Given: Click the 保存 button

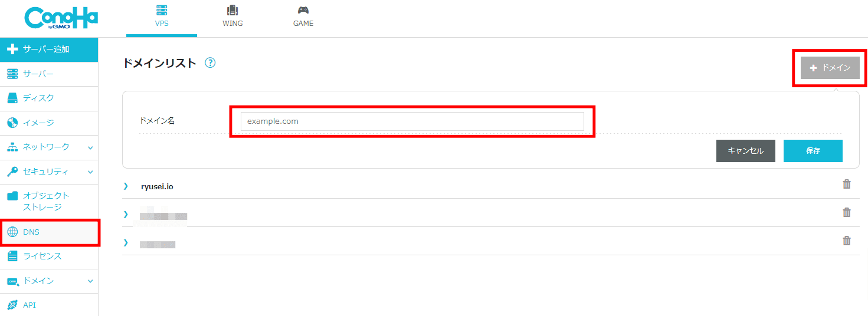Looking at the screenshot, I should (813, 151).
